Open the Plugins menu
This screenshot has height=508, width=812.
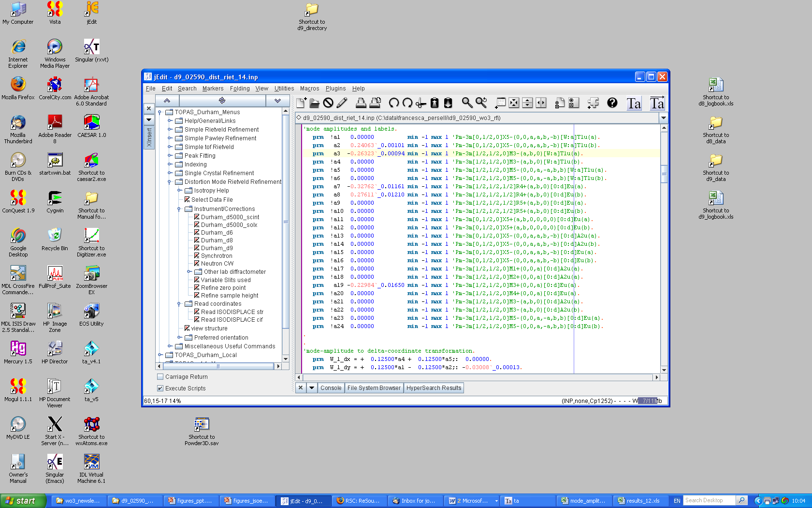click(x=335, y=89)
